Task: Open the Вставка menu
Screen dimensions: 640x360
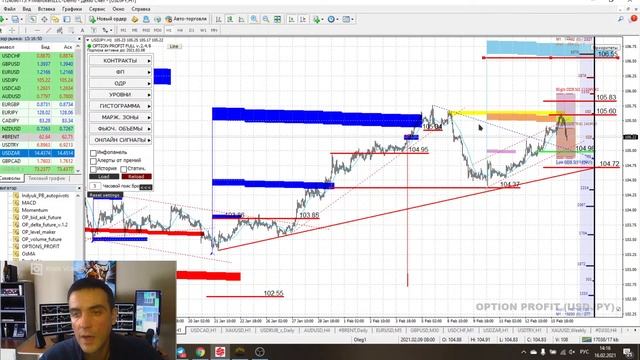Action: click(x=46, y=9)
